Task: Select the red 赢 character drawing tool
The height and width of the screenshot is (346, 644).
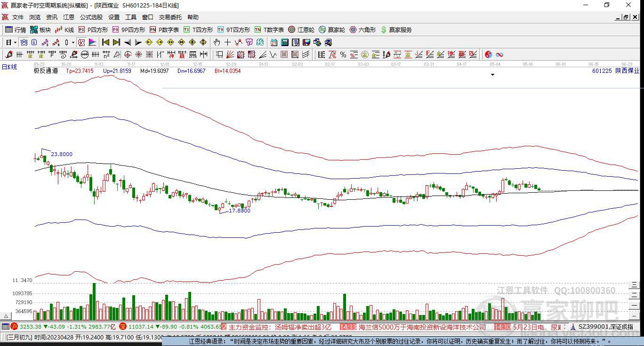Action: click(x=182, y=55)
